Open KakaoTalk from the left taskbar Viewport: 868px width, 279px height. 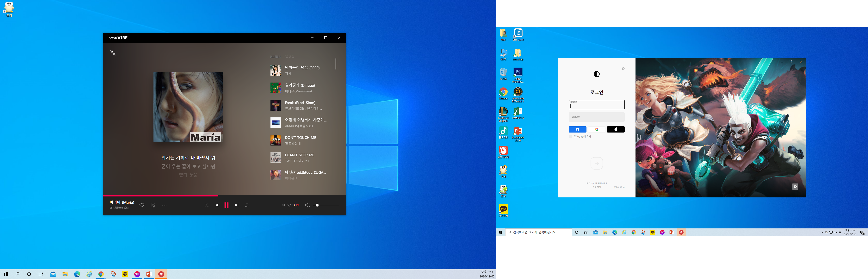coord(125,274)
